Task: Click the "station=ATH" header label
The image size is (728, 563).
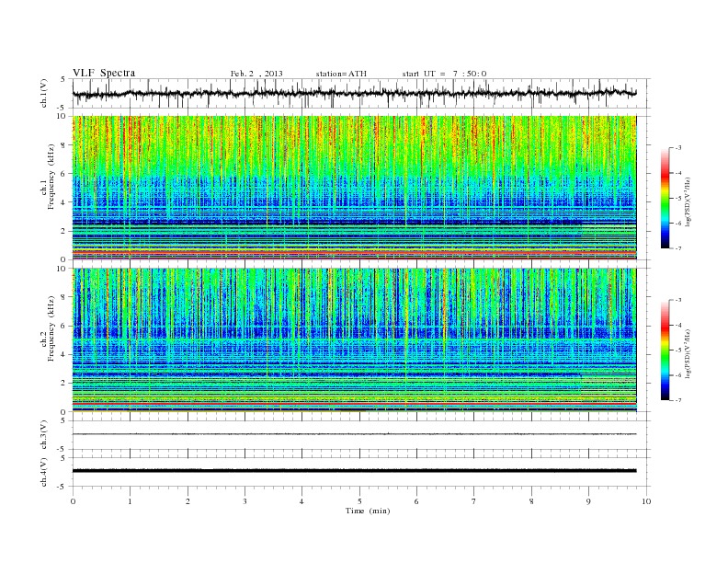Action: (x=341, y=74)
